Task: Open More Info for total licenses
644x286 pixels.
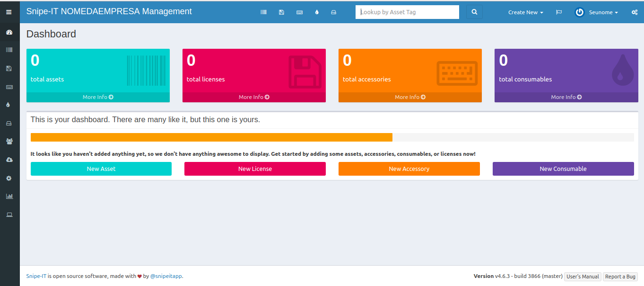Action: 254,97
